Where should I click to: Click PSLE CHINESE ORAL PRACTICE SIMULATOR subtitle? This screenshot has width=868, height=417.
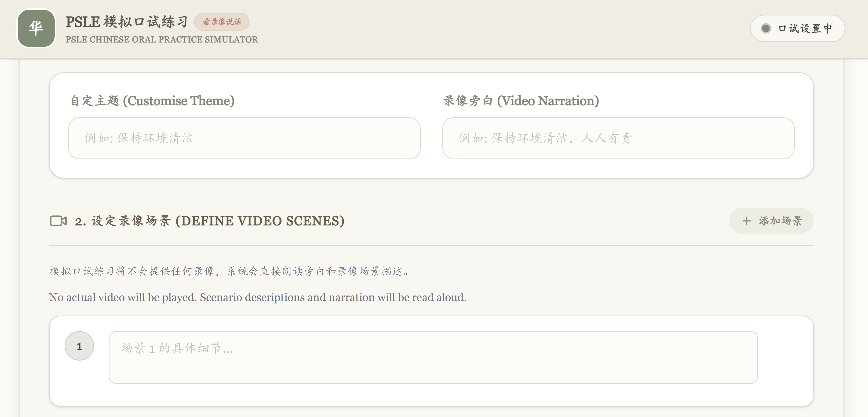click(x=162, y=39)
